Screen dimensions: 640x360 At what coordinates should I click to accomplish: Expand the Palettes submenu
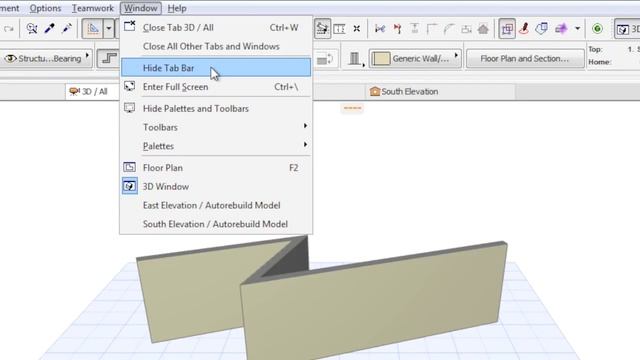(x=216, y=146)
